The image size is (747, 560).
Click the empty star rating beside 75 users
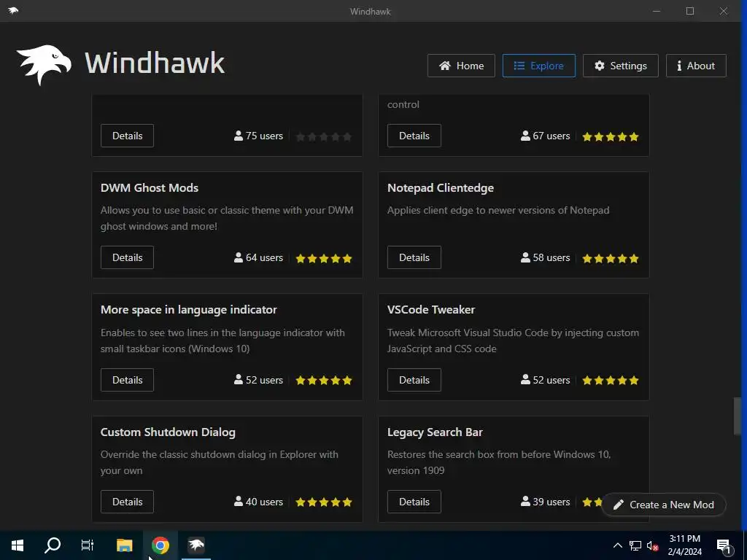pos(324,136)
